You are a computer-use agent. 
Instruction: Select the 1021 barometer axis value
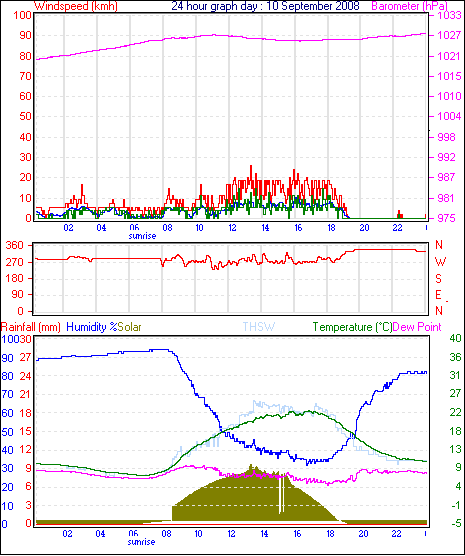[449, 56]
